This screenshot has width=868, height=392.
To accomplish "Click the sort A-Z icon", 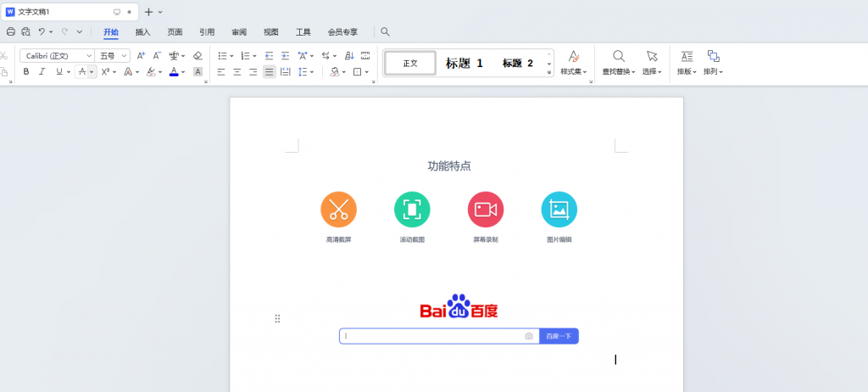I will coord(349,55).
